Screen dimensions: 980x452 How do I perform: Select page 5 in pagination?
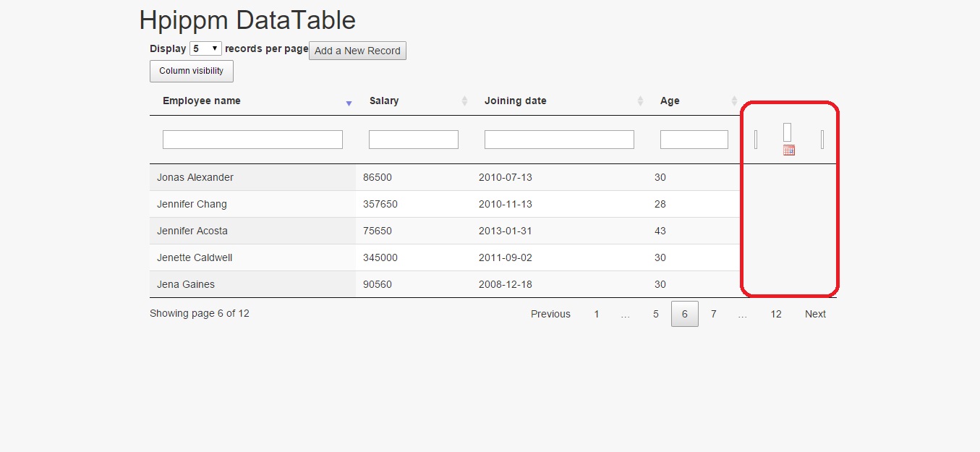click(x=656, y=314)
